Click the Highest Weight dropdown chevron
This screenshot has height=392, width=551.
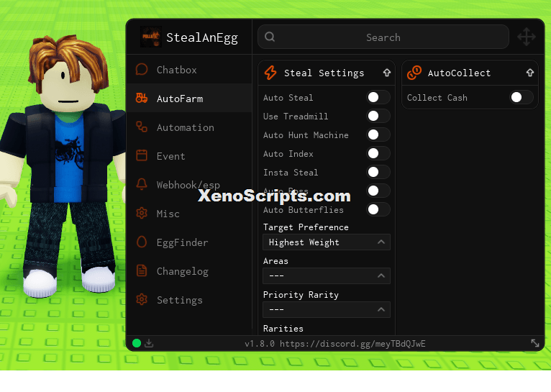[x=381, y=242]
